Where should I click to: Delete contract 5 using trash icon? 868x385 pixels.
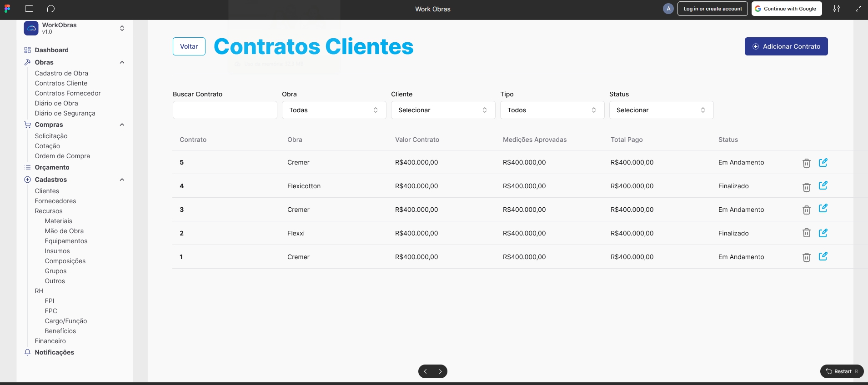pyautogui.click(x=806, y=163)
